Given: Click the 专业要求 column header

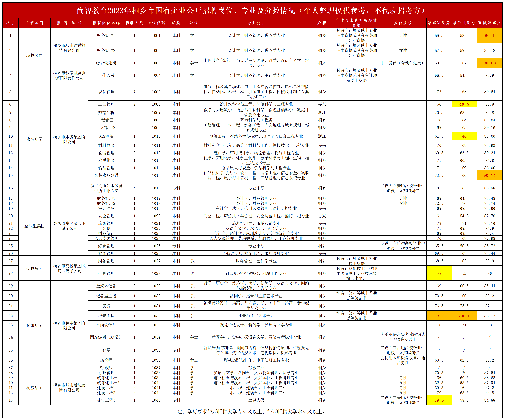Looking at the screenshot, I should [256, 23].
